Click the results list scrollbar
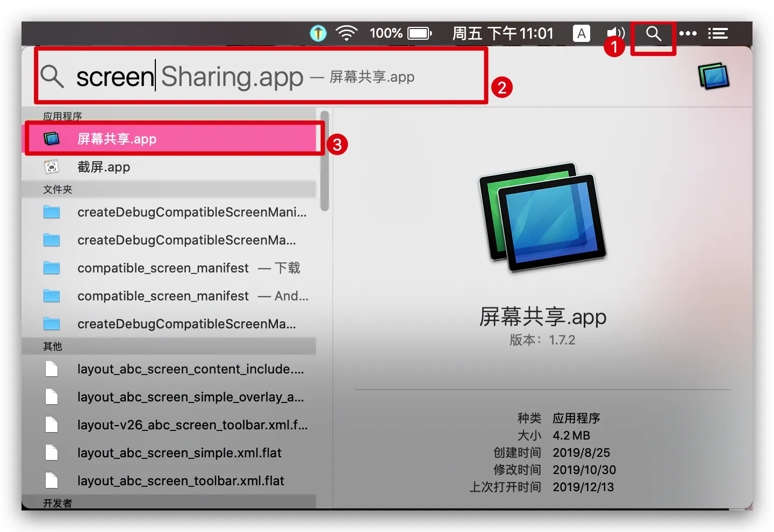Viewport: 774px width, 532px height. [x=324, y=161]
